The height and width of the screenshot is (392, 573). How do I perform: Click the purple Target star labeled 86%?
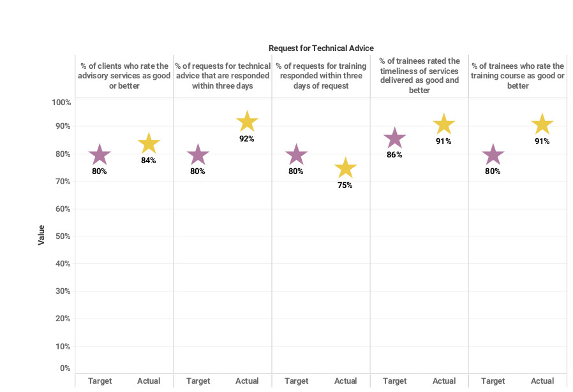point(395,138)
